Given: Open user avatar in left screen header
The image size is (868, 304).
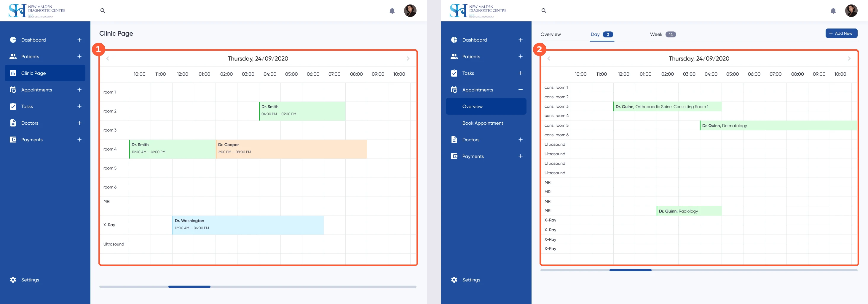Looking at the screenshot, I should point(410,11).
